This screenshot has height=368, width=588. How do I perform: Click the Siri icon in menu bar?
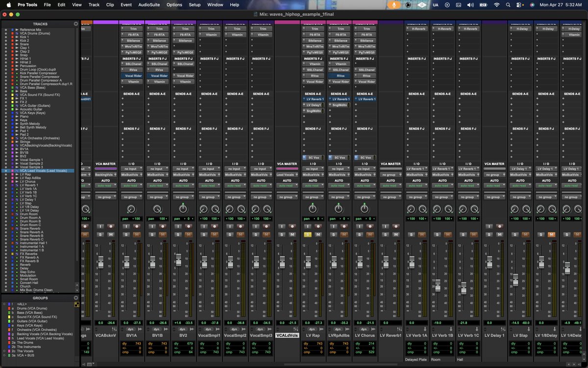coord(532,4)
